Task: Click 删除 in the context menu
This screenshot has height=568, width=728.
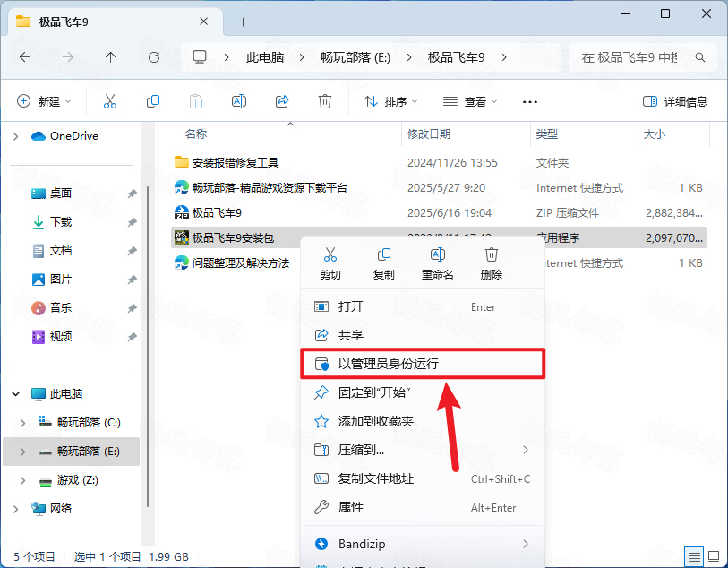Action: [x=492, y=263]
